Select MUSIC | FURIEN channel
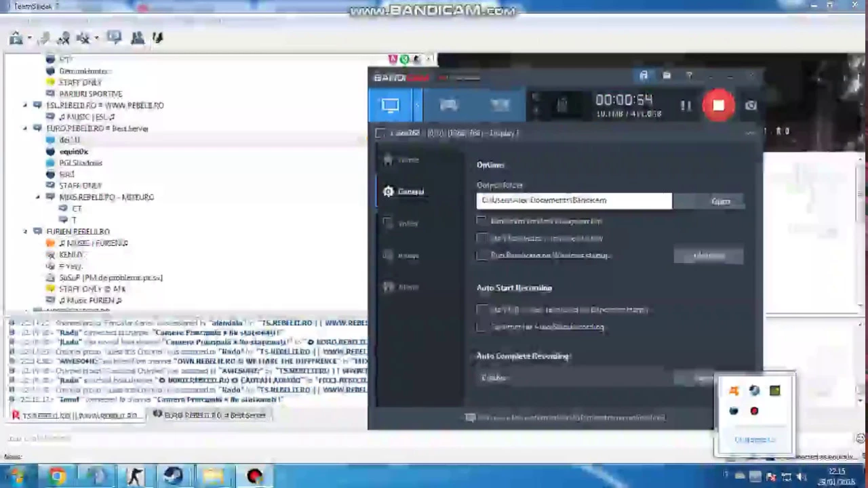This screenshot has width=868, height=488. coord(93,243)
